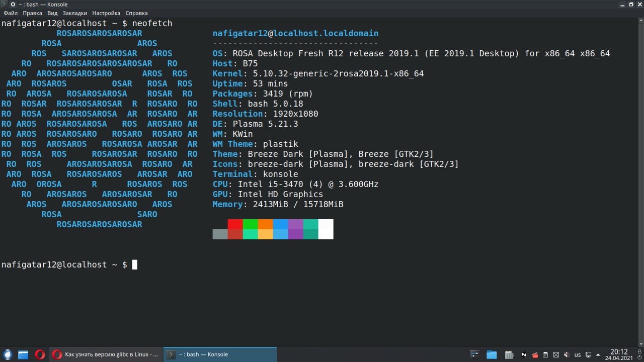The height and width of the screenshot is (362, 644).
Task: Minimize the Konsole window
Action: [623, 4]
